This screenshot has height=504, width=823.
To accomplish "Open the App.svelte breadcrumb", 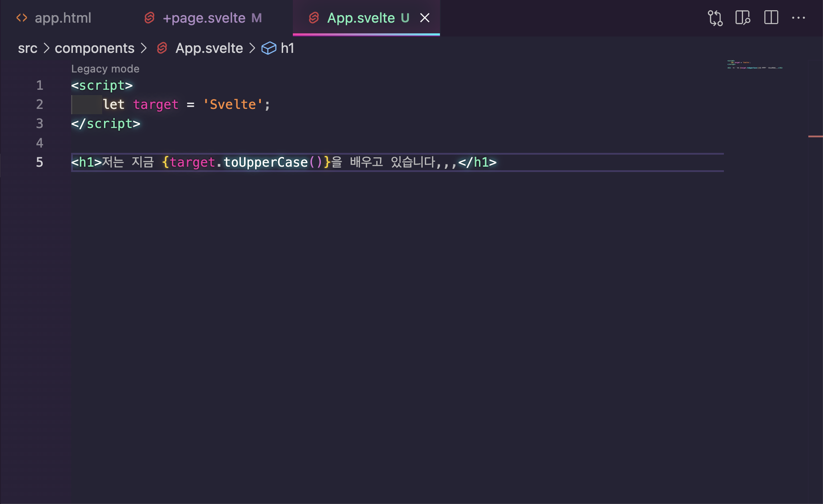I will 209,48.
